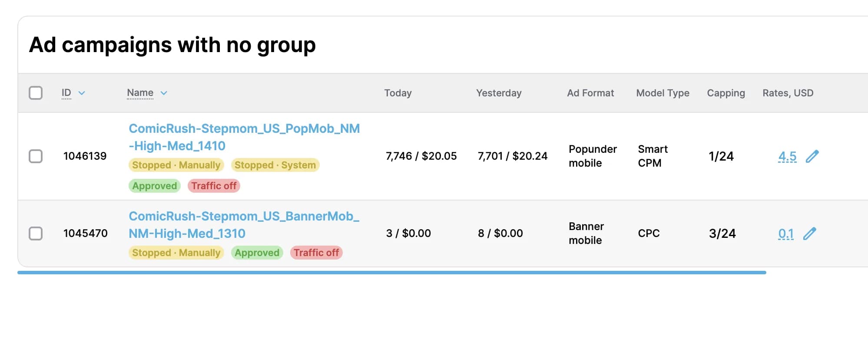Click the Yesterday column header

click(x=499, y=93)
